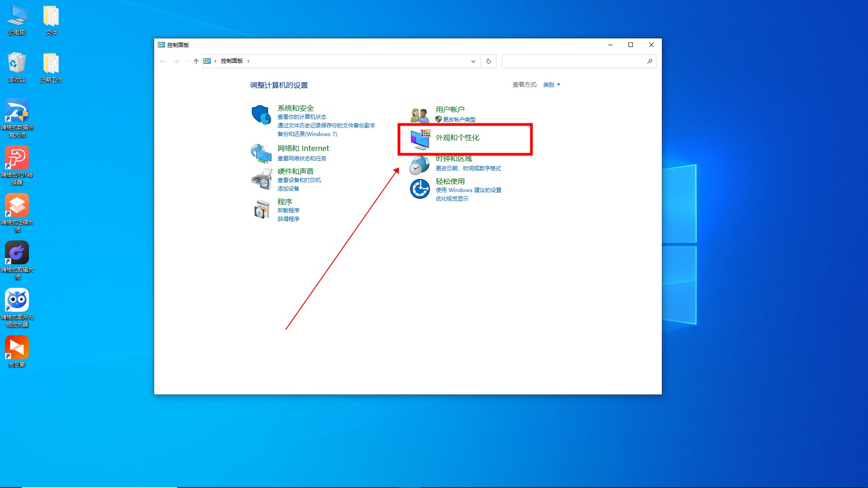Click the 外观和个性化 monitor icon

tap(420, 139)
